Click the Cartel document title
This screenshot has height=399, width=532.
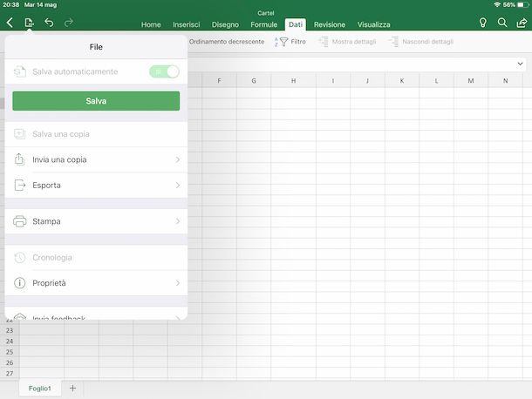pos(266,13)
